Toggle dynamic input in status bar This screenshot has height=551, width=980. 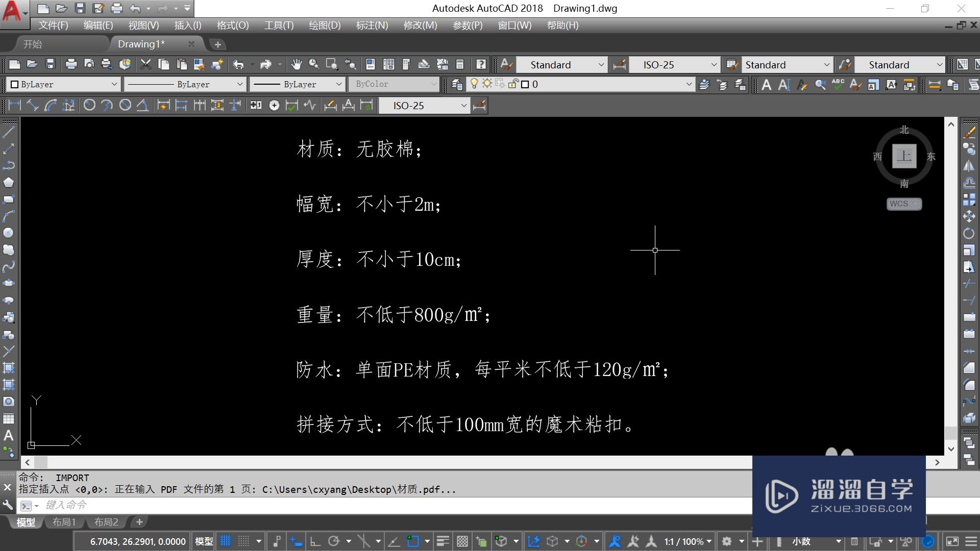tap(296, 541)
